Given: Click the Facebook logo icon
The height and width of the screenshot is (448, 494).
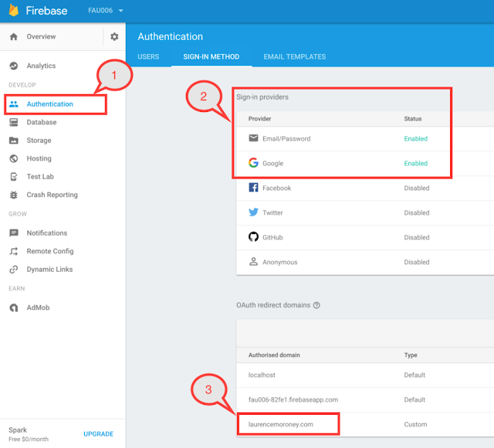Looking at the screenshot, I should tap(253, 188).
